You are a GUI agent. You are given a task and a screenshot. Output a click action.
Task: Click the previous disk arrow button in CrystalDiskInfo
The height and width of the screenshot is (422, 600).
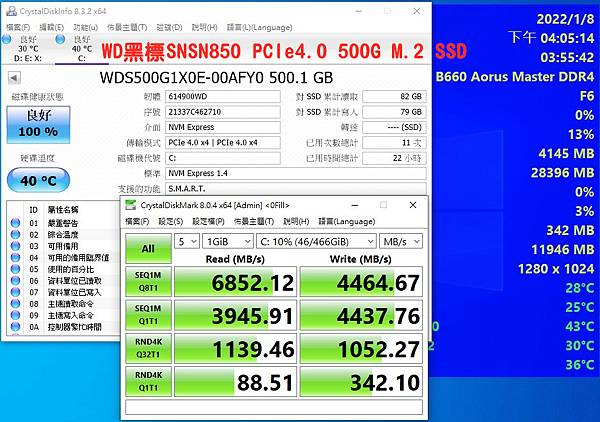point(14,78)
